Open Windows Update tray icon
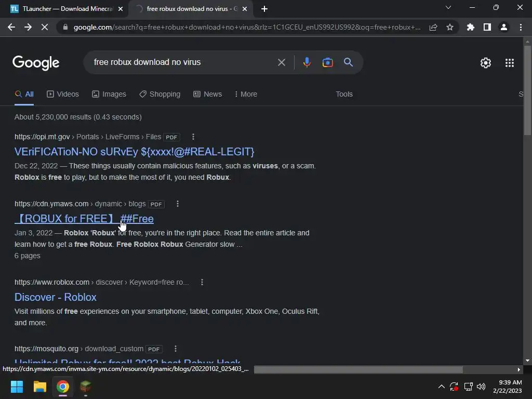 pyautogui.click(x=454, y=387)
